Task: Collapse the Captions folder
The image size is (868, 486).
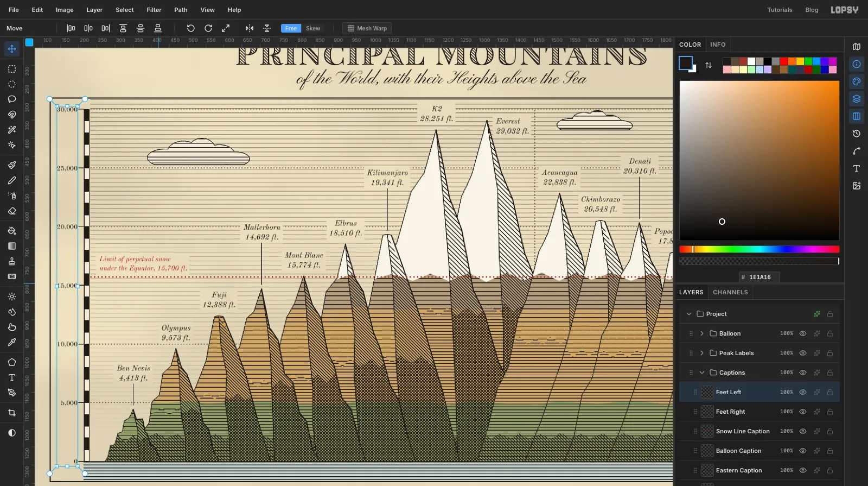Action: [702, 373]
